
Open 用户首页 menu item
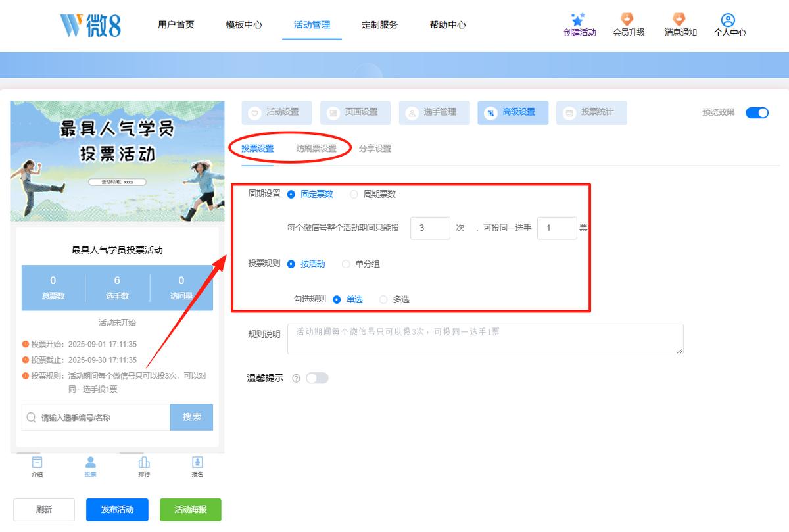click(x=176, y=25)
